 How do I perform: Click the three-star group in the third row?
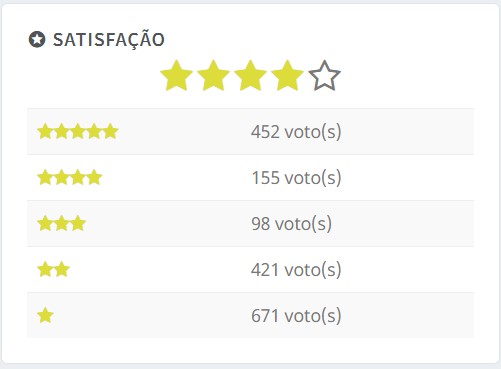(x=61, y=223)
